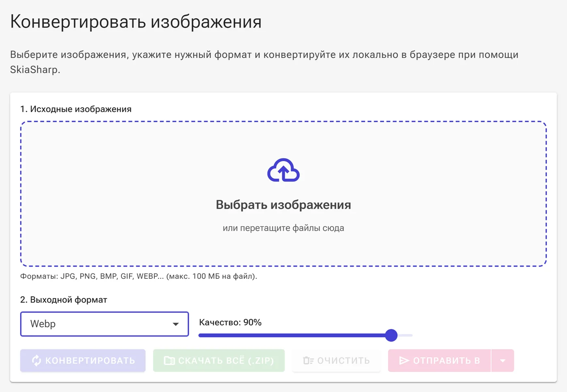Click the Отправить в button label
The width and height of the screenshot is (567, 392).
point(446,360)
